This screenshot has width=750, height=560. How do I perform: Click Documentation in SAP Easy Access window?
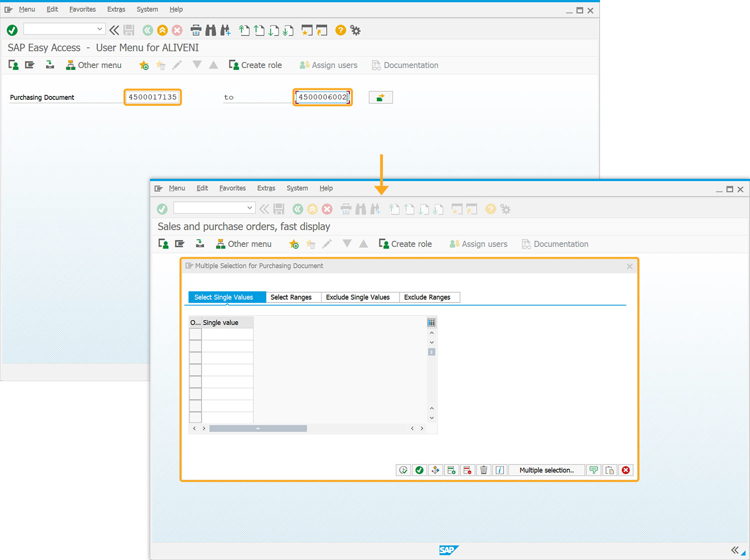click(405, 65)
